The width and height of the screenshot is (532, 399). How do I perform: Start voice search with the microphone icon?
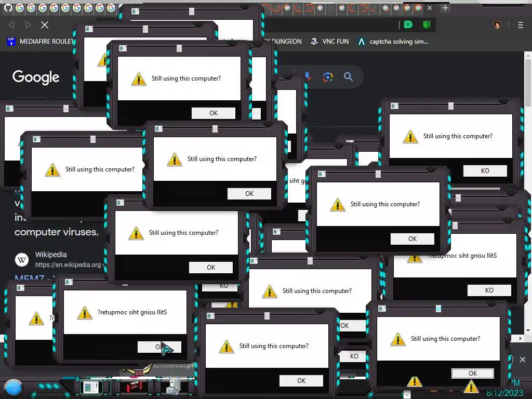tap(308, 76)
